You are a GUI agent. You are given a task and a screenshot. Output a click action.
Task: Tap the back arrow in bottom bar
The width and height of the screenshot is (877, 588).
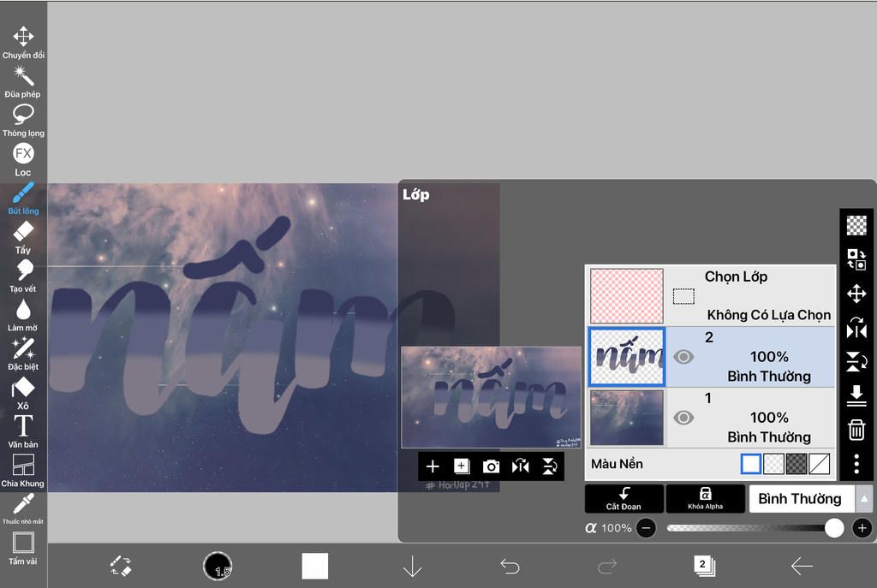[802, 567]
